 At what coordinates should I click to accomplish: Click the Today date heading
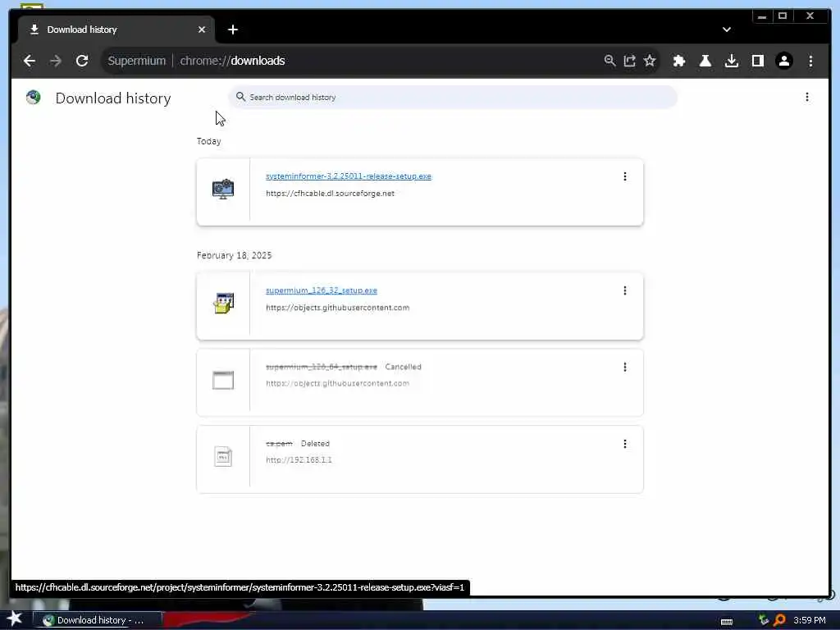pyautogui.click(x=208, y=141)
